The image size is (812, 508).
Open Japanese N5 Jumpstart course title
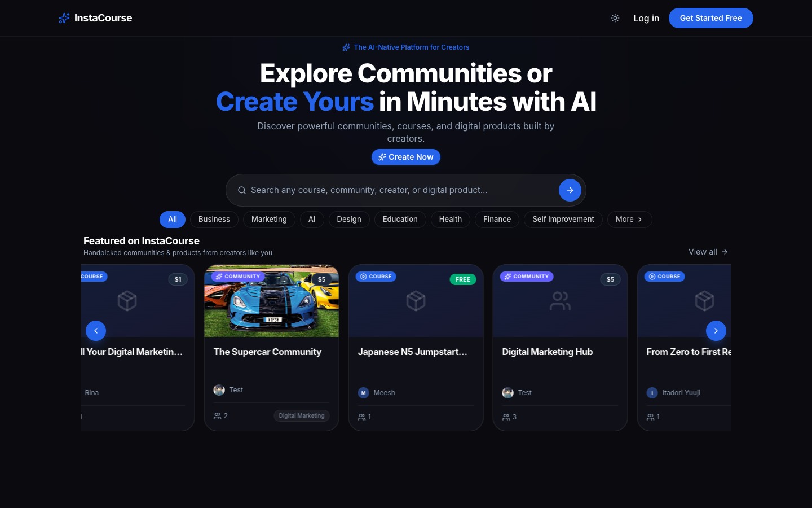click(413, 352)
